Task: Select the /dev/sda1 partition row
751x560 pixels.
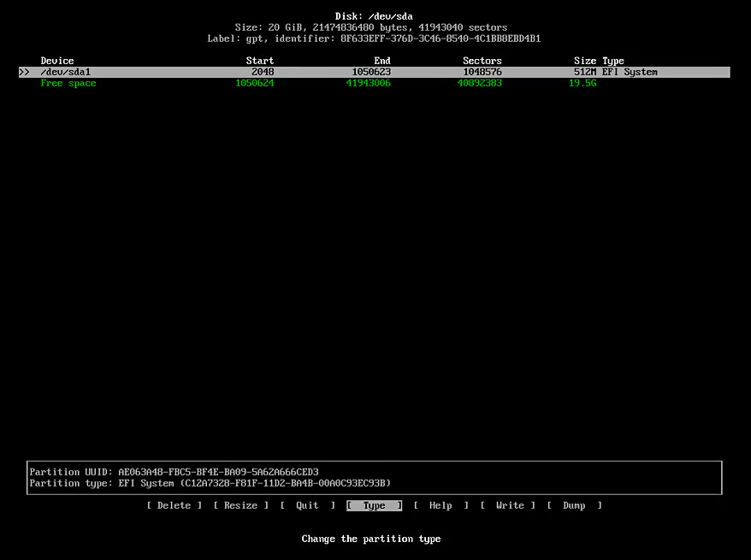Action: tap(66, 73)
